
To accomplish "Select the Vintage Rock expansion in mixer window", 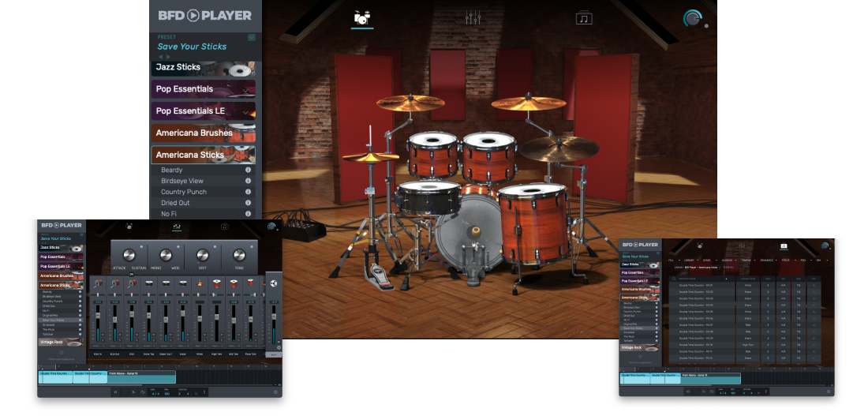I will pyautogui.click(x=61, y=342).
